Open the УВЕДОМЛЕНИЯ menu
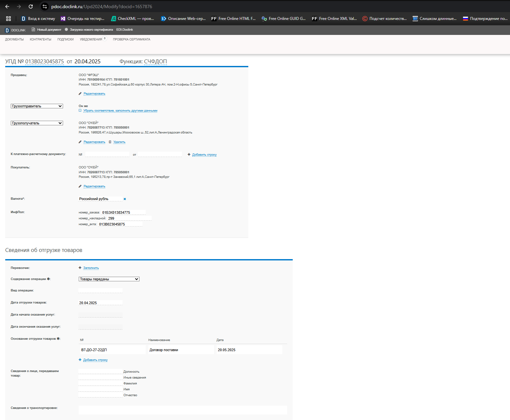 91,39
